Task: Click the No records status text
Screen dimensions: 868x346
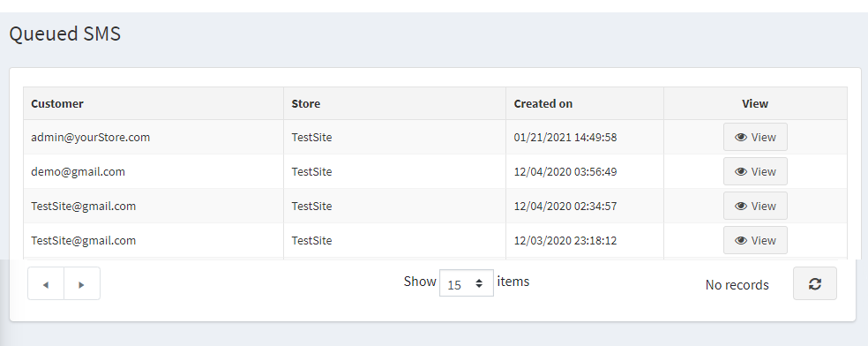Action: point(737,284)
